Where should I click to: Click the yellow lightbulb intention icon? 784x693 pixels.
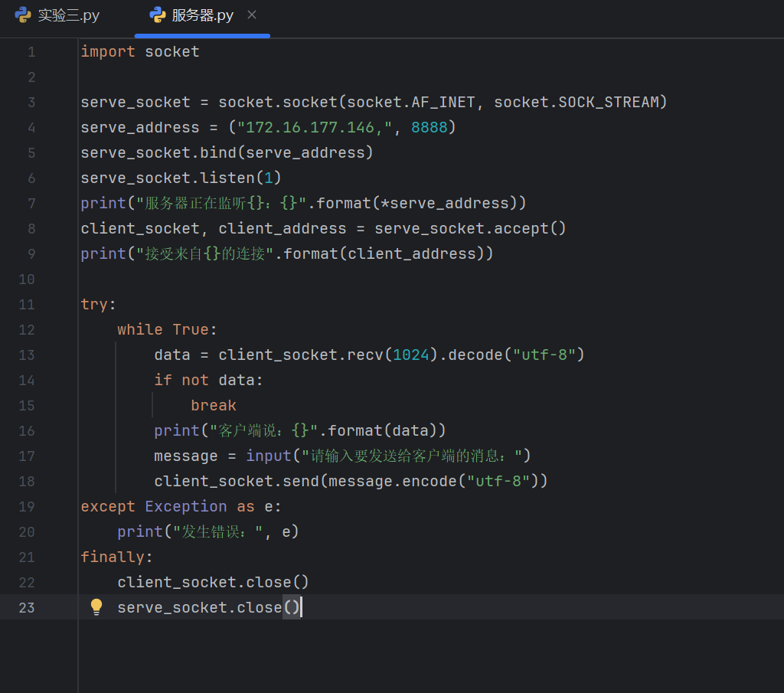point(96,607)
